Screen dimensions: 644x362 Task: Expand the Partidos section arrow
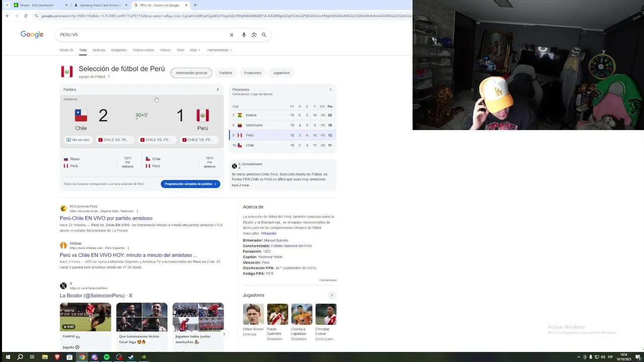tap(218, 89)
